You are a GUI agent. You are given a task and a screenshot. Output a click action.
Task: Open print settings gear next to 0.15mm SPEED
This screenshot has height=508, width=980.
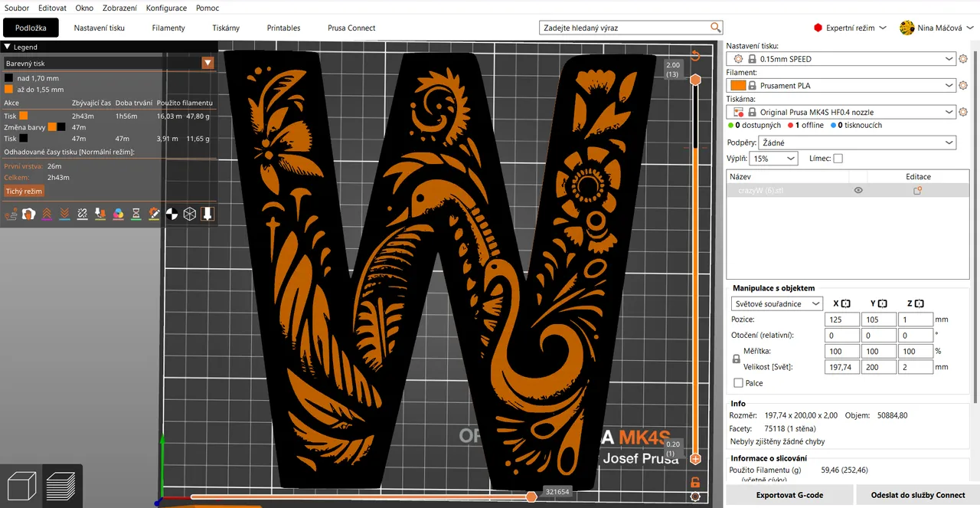click(963, 59)
